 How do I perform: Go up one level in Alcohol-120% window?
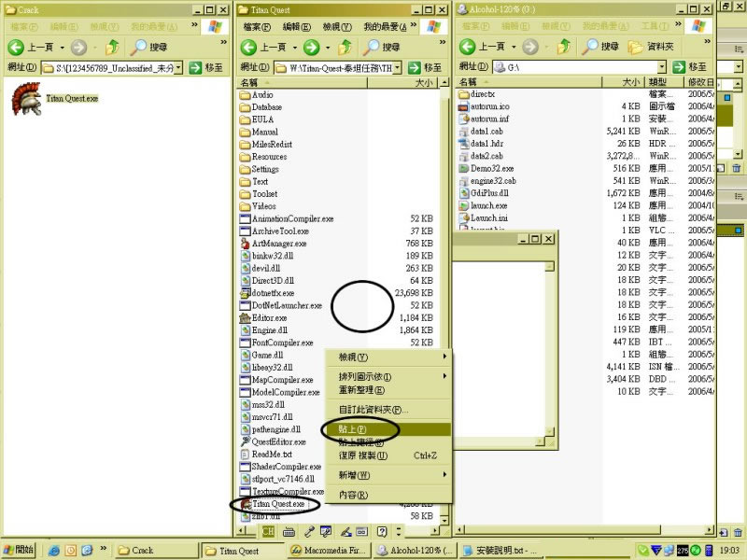564,47
